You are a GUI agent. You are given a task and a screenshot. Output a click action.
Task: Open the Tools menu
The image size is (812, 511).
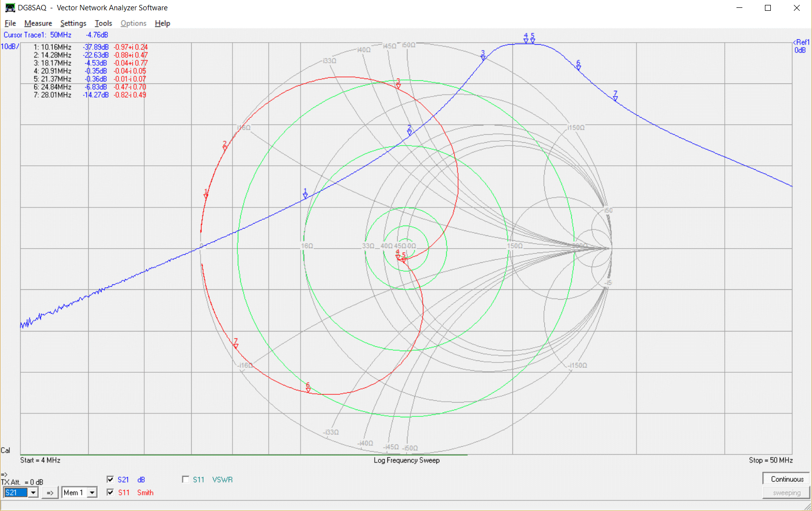coord(103,23)
